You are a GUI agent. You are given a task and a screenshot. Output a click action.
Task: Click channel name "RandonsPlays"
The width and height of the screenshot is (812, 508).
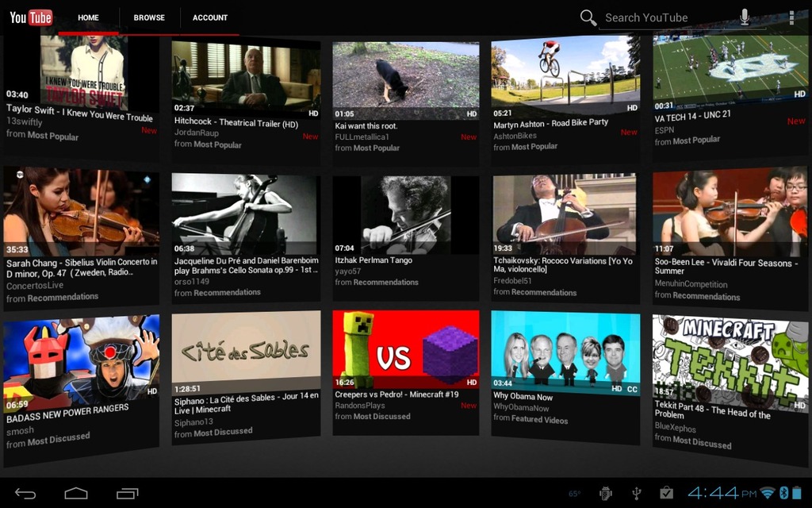pos(360,406)
